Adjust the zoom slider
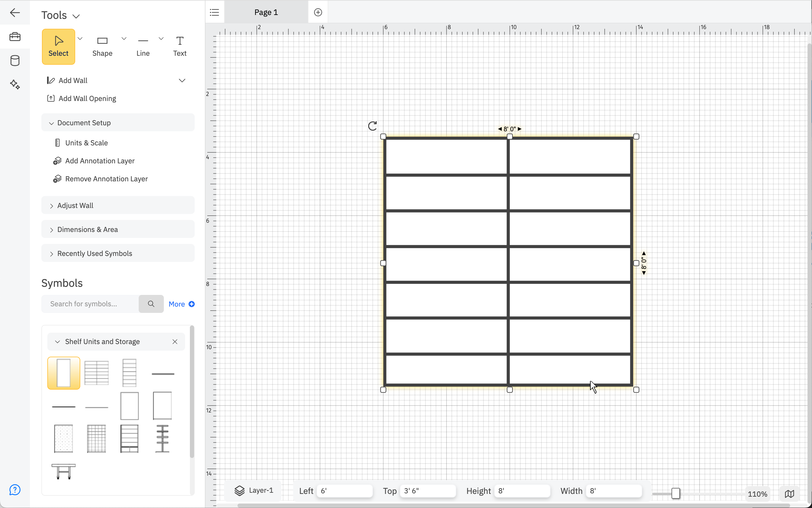Screen dimensions: 812x508 (675, 493)
